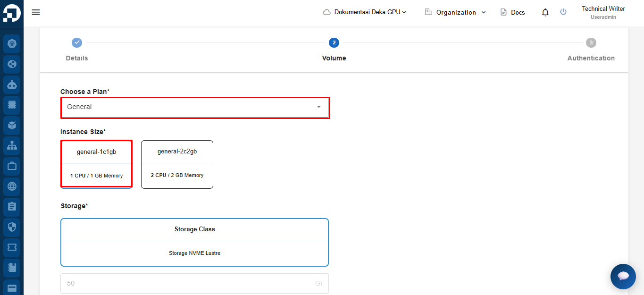Expand the Choose a Plan dropdown
The width and height of the screenshot is (644, 295).
(195, 107)
